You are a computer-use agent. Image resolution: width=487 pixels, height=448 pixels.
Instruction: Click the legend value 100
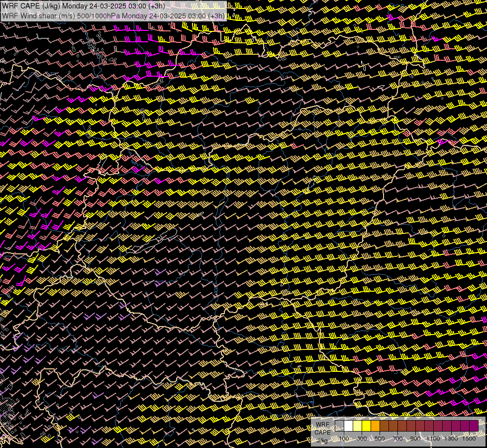click(344, 439)
